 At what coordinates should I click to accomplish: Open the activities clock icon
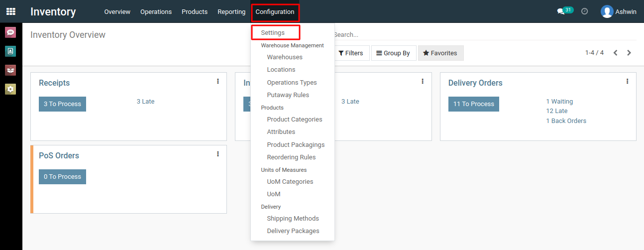coord(585,11)
